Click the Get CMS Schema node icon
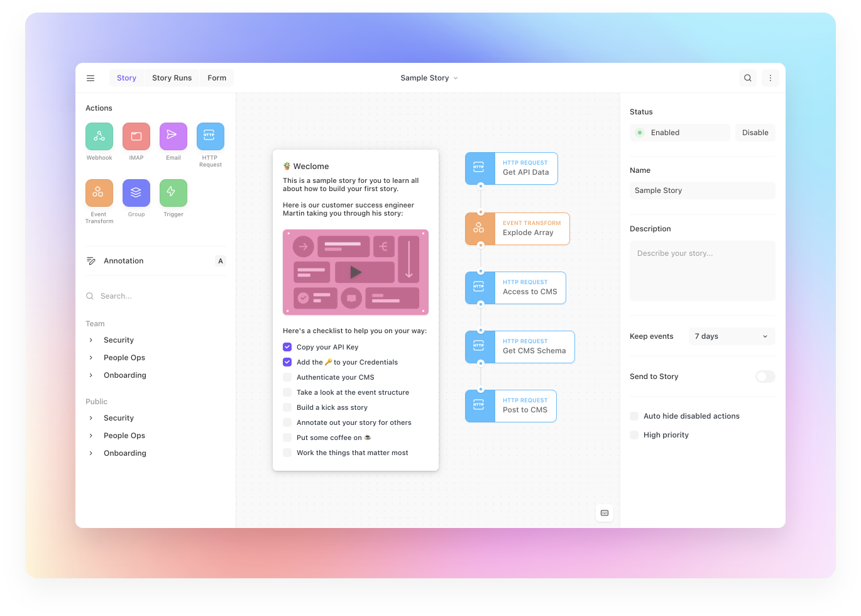Image resolution: width=861 pixels, height=616 pixels. [480, 347]
